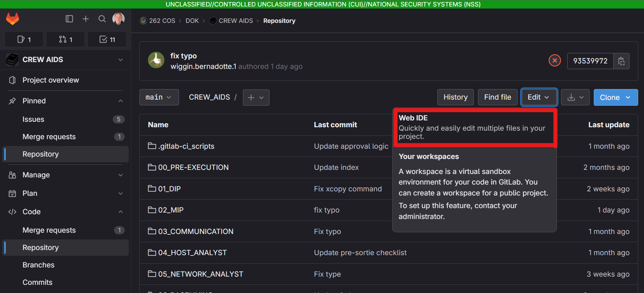Copy commit SHA to clipboard
The height and width of the screenshot is (293, 644).
point(621,61)
